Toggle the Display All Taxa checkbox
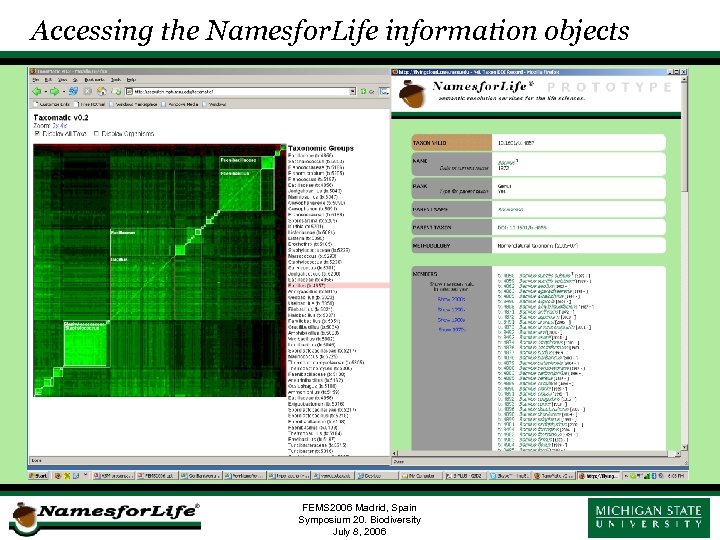 tap(37, 134)
